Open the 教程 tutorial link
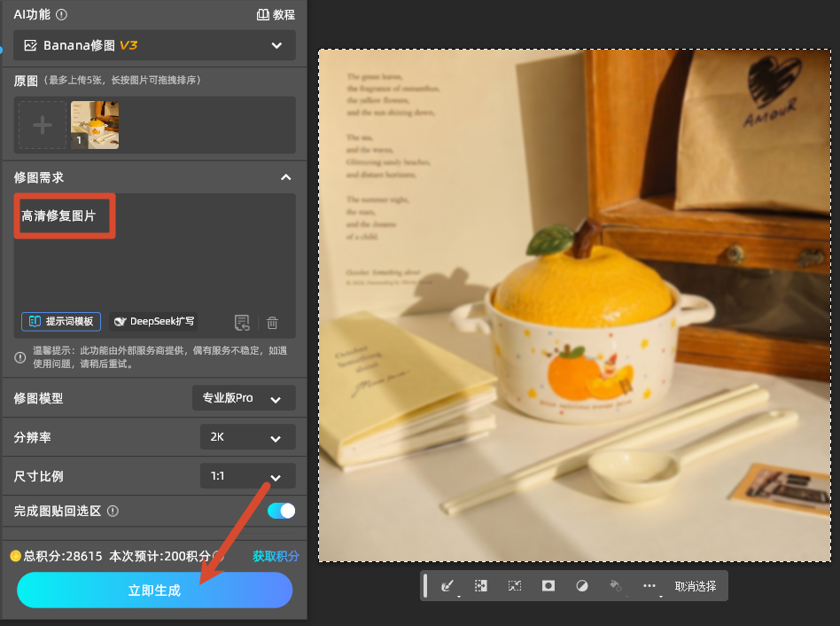 [x=276, y=15]
